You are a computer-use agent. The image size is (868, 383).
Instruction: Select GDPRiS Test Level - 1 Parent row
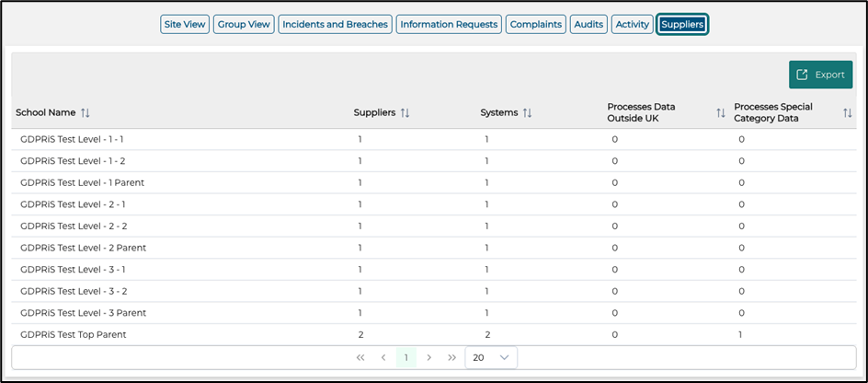[x=82, y=182]
